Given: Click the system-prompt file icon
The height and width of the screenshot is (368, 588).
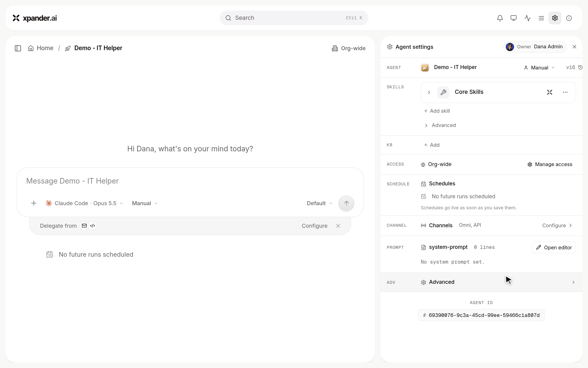Looking at the screenshot, I should pyautogui.click(x=424, y=247).
